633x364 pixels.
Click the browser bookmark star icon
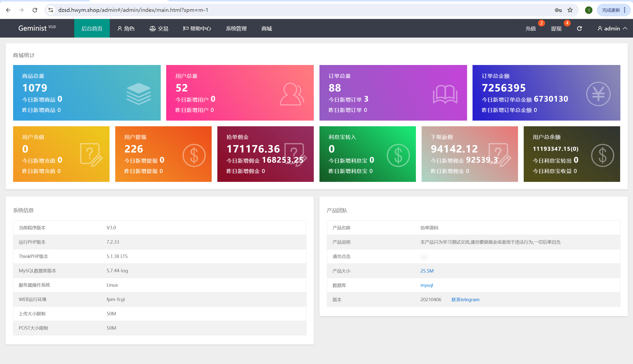(570, 10)
